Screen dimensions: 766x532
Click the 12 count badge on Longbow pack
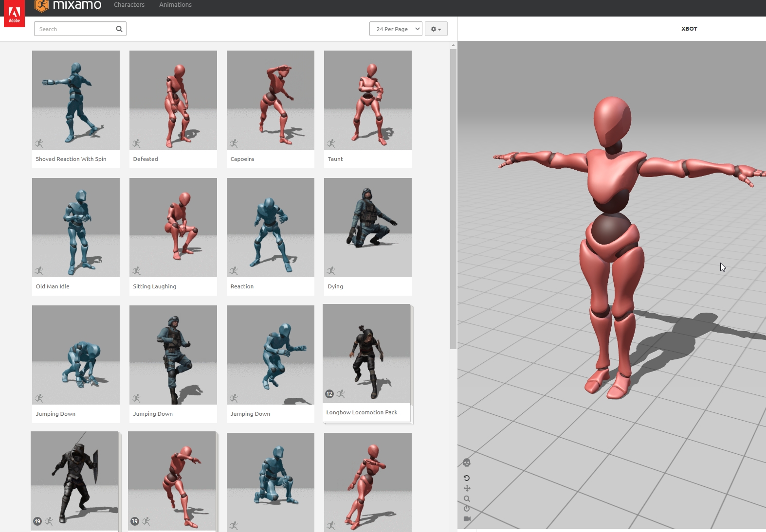point(329,394)
